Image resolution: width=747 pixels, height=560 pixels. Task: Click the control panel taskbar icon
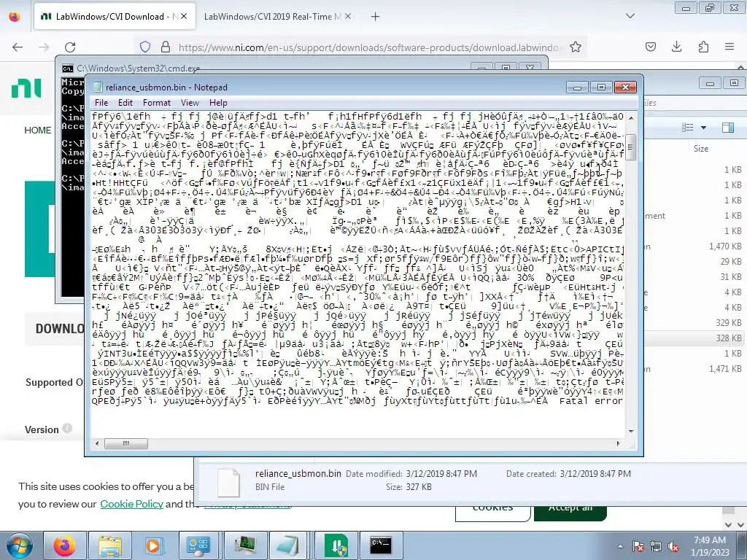[x=198, y=545]
